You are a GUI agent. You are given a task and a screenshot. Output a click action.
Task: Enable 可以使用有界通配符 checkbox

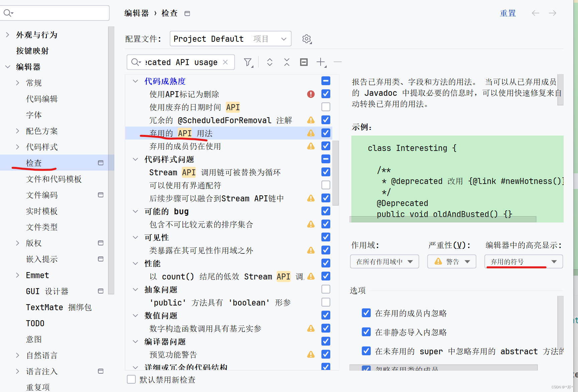tap(326, 185)
